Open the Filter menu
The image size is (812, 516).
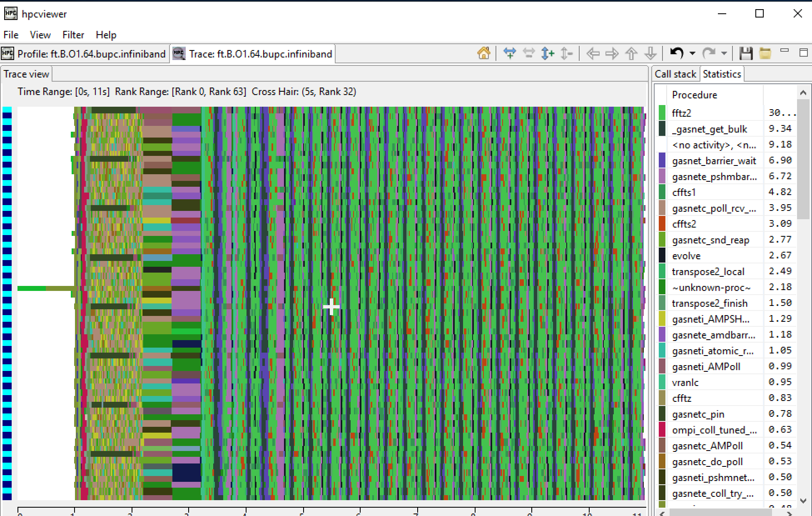coord(73,35)
